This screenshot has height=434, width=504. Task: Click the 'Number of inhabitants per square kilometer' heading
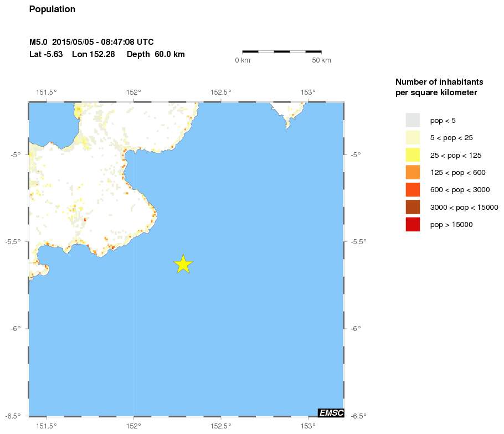pos(439,87)
